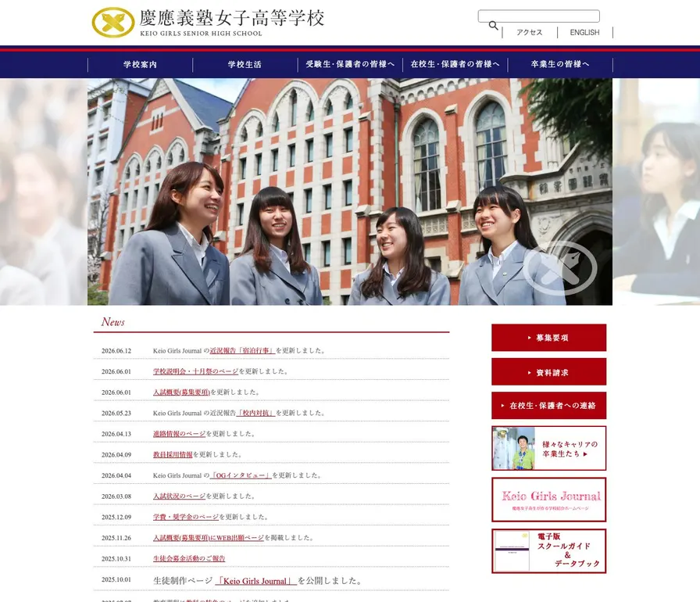This screenshot has width=700, height=602.
Task: Click the News section heading
Action: click(113, 322)
